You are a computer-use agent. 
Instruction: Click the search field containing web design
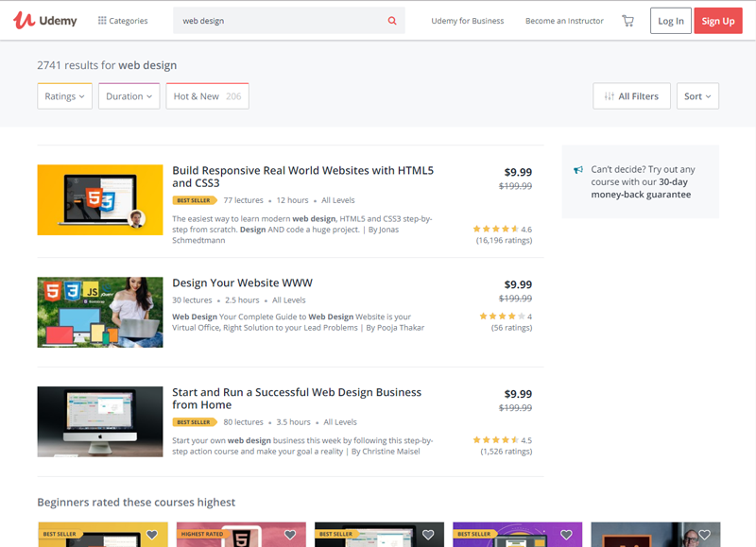[x=279, y=21]
